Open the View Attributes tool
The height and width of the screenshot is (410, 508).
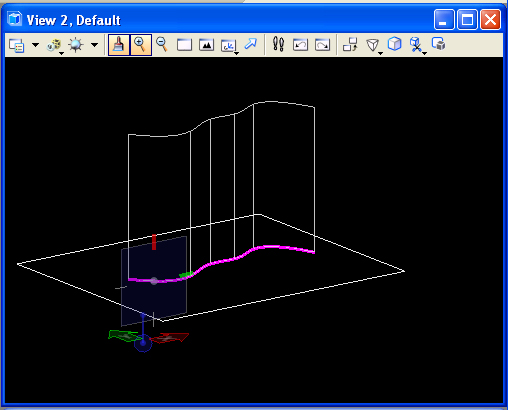point(16,45)
